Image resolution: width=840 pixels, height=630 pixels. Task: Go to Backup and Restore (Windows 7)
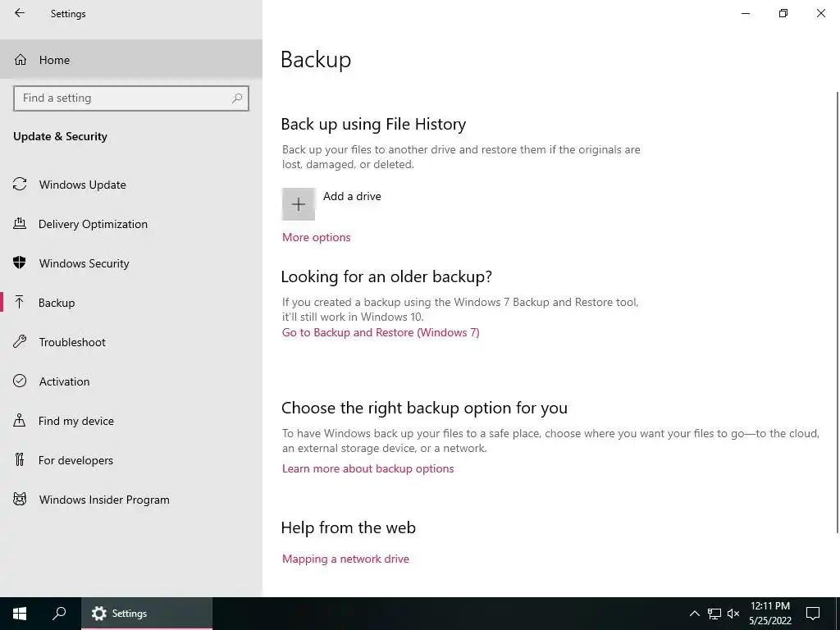(x=381, y=332)
